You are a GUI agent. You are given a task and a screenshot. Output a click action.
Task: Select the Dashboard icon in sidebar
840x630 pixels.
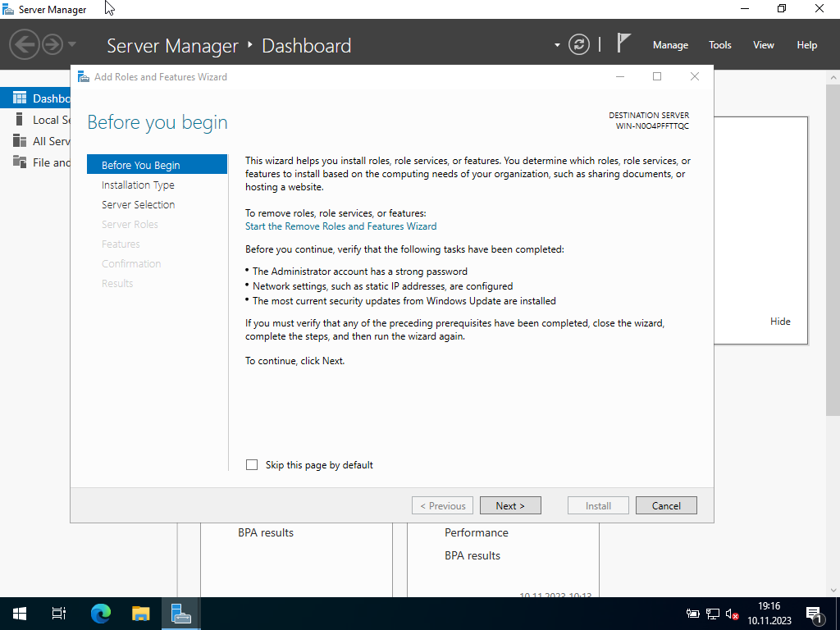pyautogui.click(x=20, y=98)
